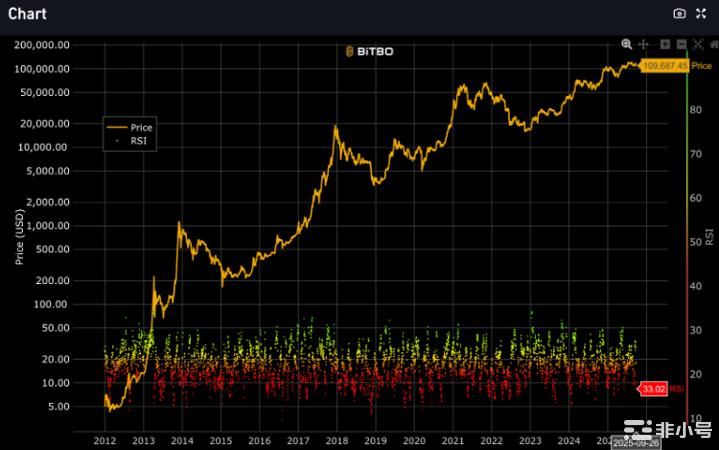Image resolution: width=719 pixels, height=450 pixels.
Task: Click the camera screenshot icon
Action: tap(680, 14)
